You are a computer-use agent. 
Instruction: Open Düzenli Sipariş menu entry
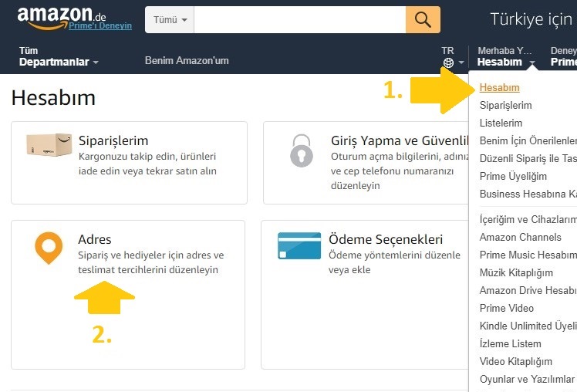528,158
